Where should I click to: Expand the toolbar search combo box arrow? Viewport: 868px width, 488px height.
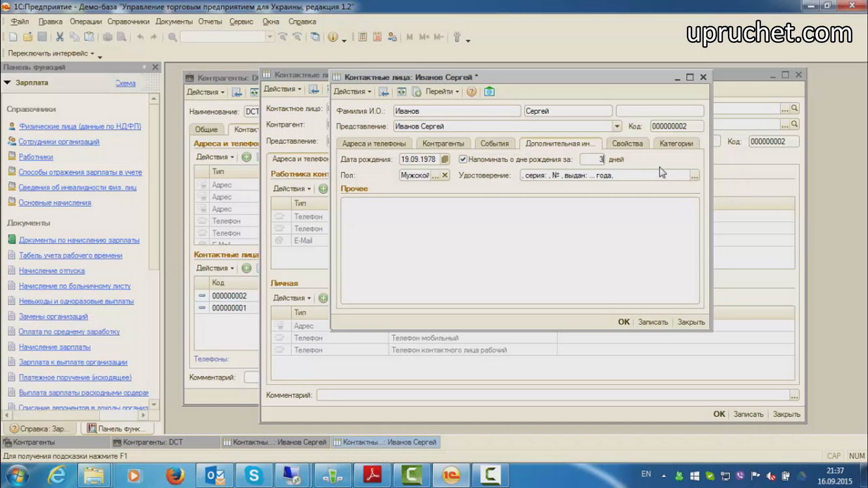(270, 37)
